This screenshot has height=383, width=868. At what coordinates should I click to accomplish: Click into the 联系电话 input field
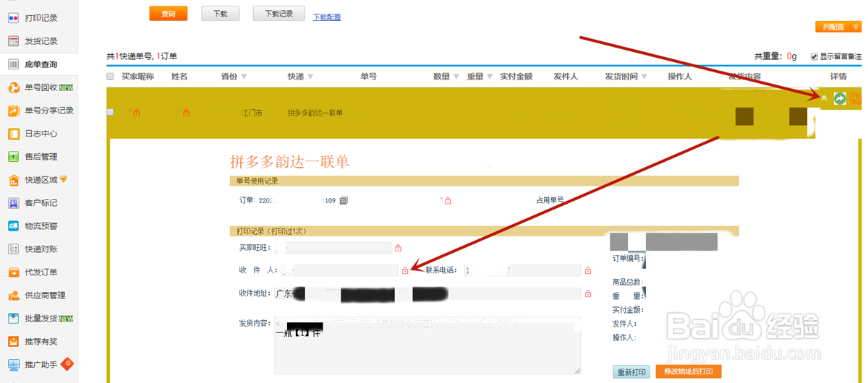click(522, 270)
